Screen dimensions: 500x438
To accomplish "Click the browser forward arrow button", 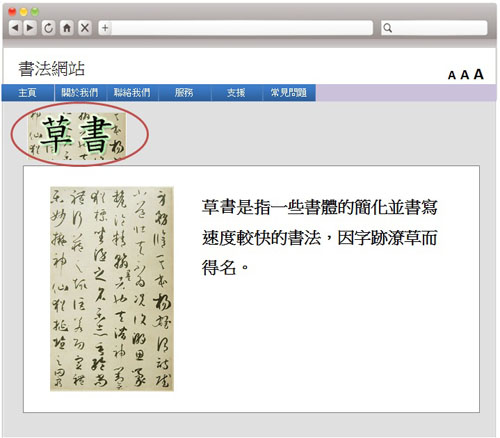I will click(30, 28).
